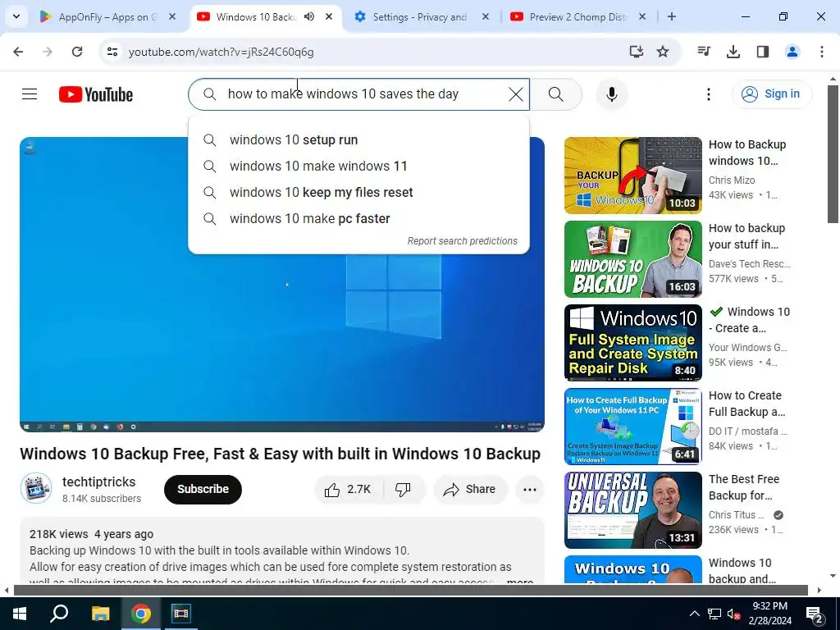Open the Universal Backup video thumbnail

tap(632, 510)
